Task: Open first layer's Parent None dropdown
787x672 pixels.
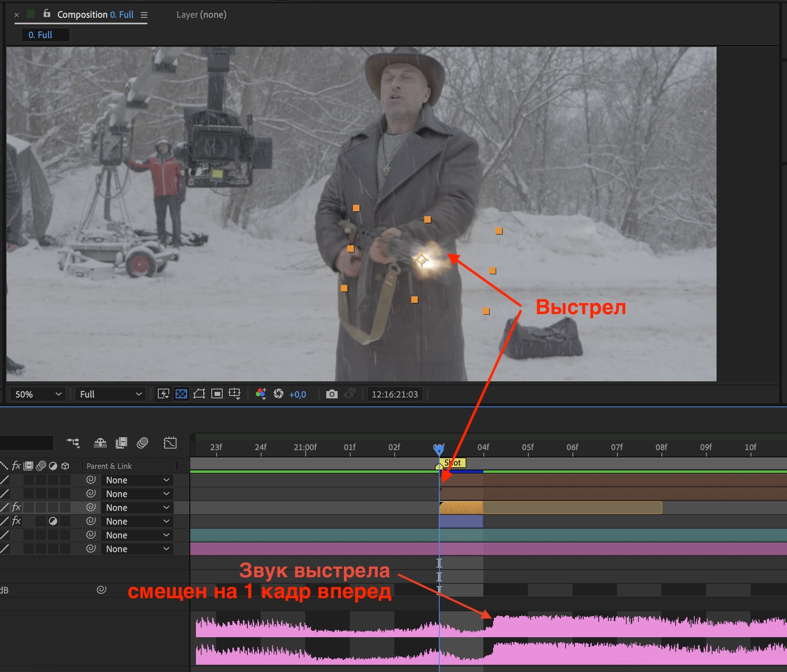Action: click(x=137, y=480)
